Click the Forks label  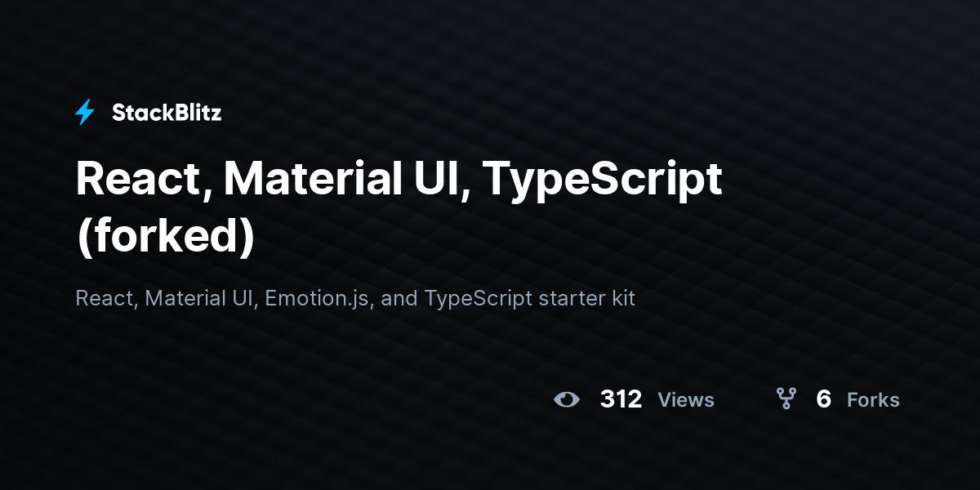tap(873, 400)
